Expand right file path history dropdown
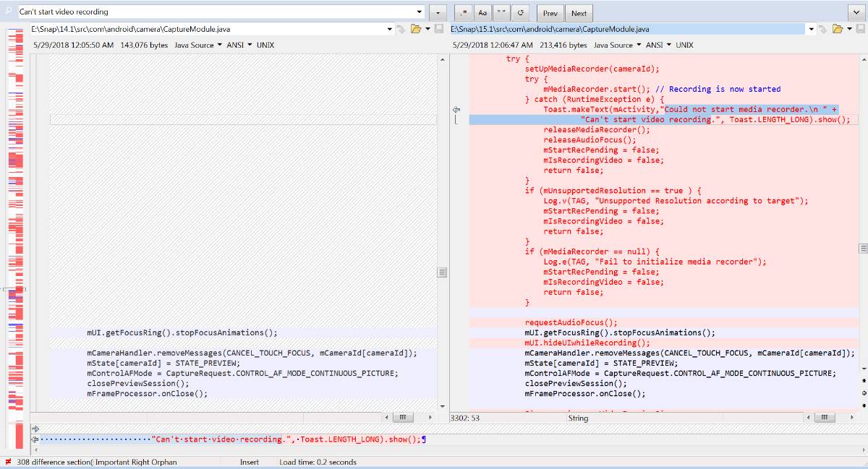The width and height of the screenshot is (868, 469). pyautogui.click(x=812, y=29)
